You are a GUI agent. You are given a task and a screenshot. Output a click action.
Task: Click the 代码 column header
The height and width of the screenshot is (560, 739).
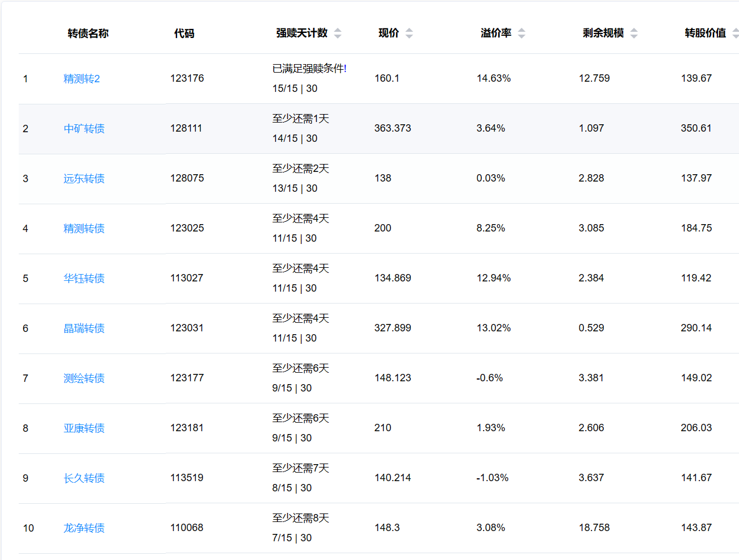184,33
